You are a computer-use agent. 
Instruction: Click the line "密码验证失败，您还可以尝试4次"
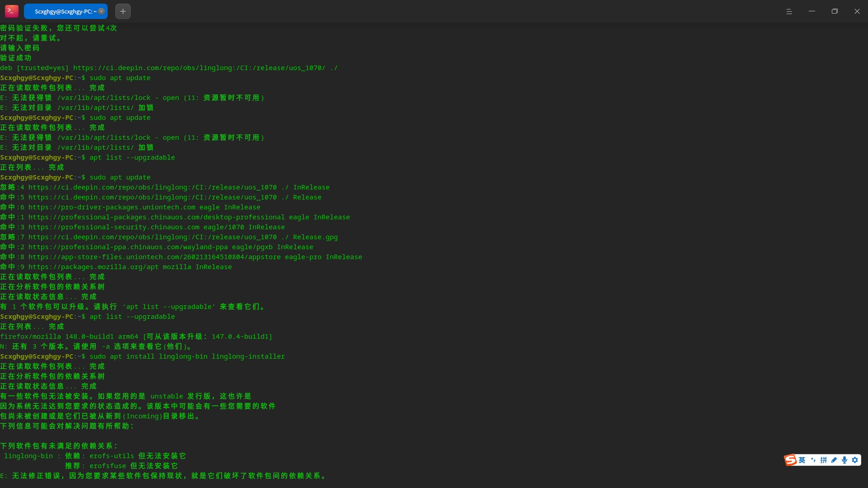[58, 28]
